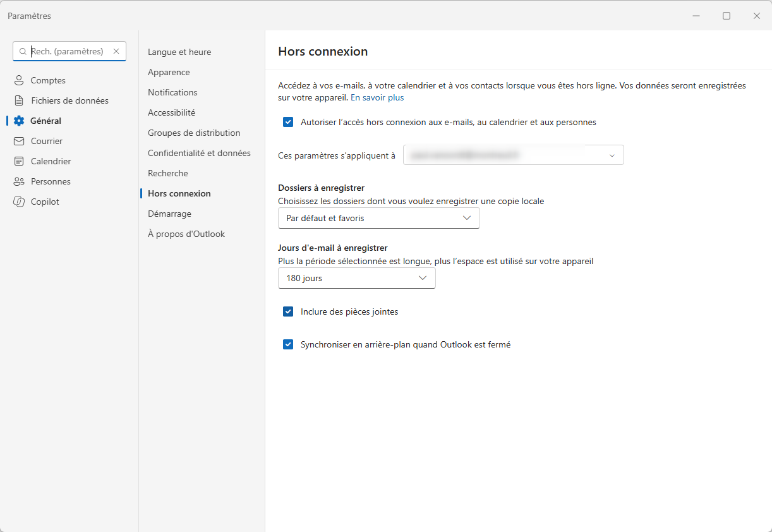Open Démarrage settings
Viewport: 772px width, 532px height.
[x=169, y=214]
